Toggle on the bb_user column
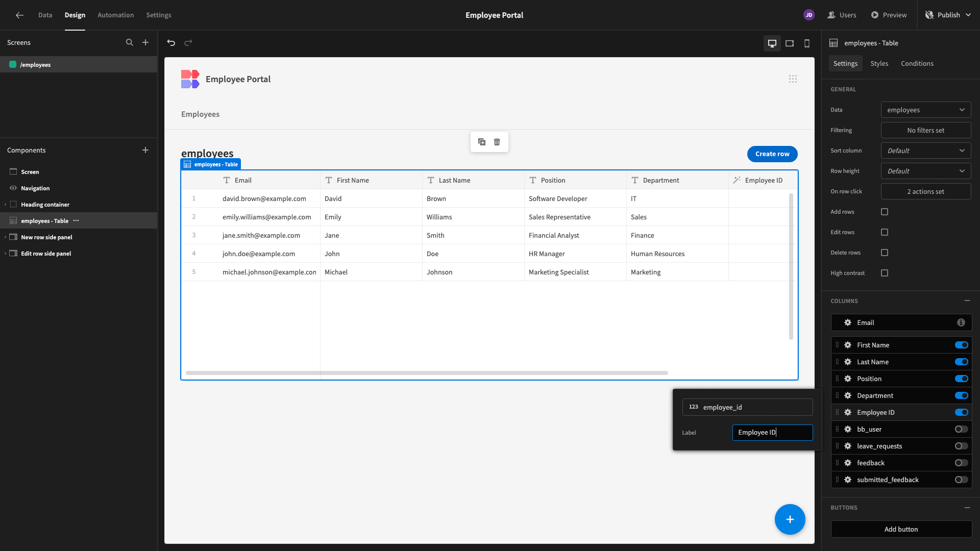 [962, 430]
